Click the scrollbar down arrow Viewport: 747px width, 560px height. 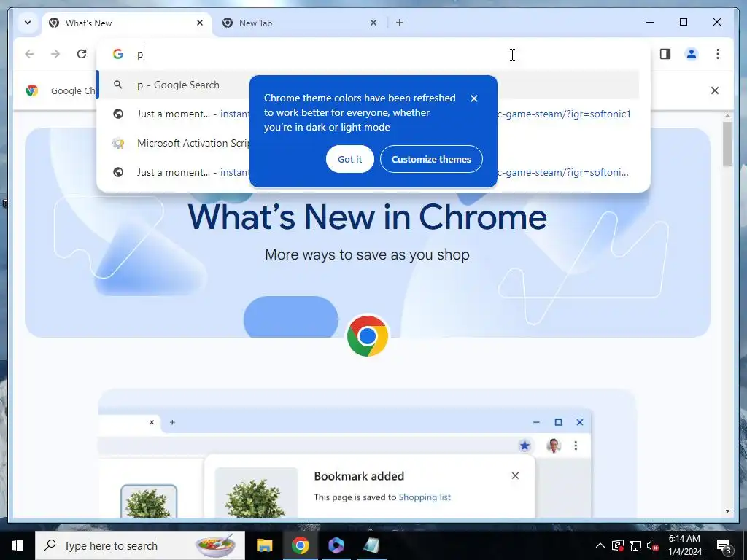pos(727,511)
